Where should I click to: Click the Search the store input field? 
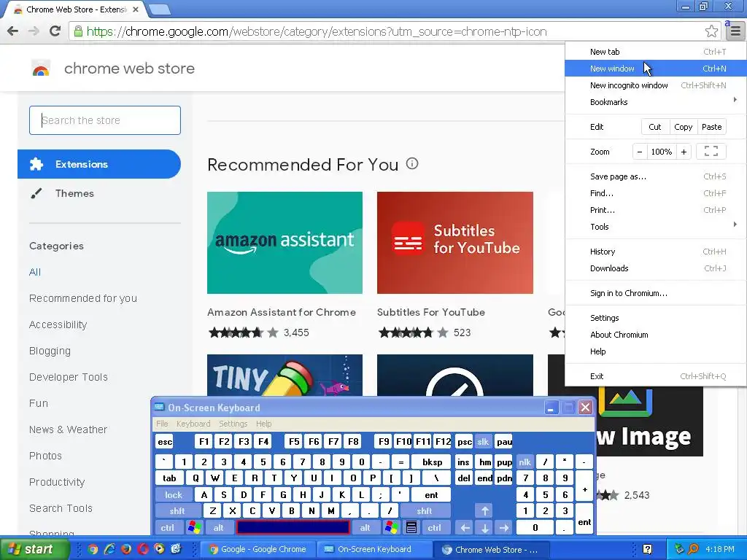[105, 120]
